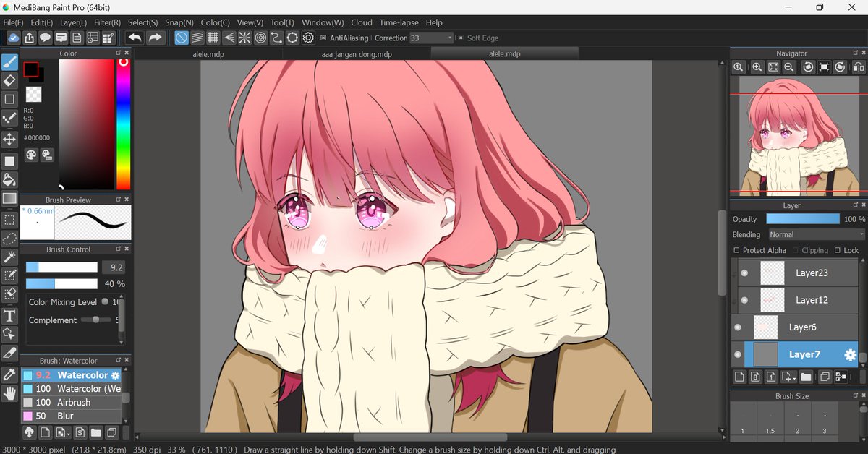Open add-layer type dropdown arrow
Viewport: 868px width, 454px height.
(x=794, y=378)
